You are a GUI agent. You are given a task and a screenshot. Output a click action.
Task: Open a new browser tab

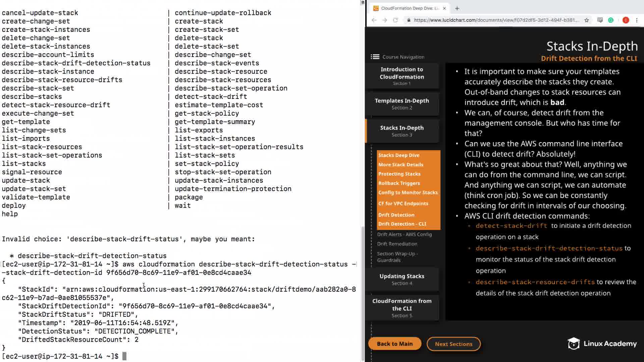457,8
